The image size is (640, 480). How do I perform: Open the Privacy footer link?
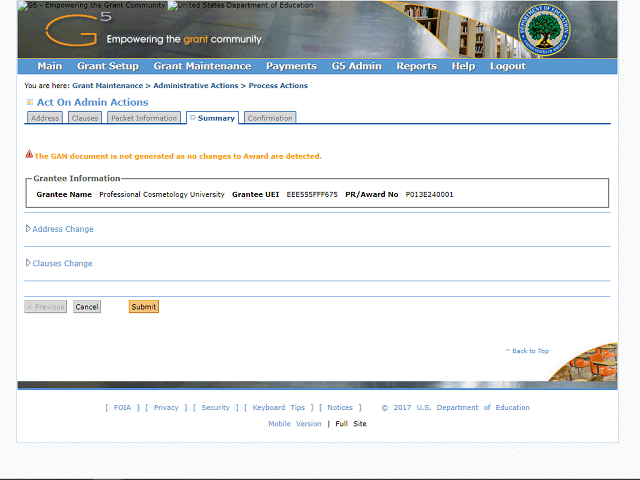click(166, 407)
